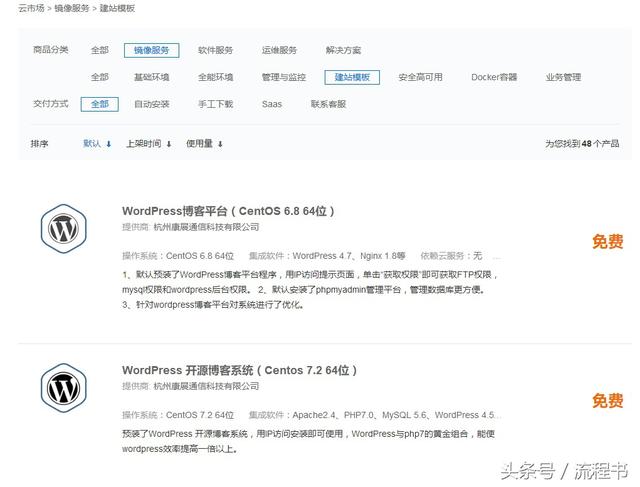Filter delivery by Saas

coord(272,104)
